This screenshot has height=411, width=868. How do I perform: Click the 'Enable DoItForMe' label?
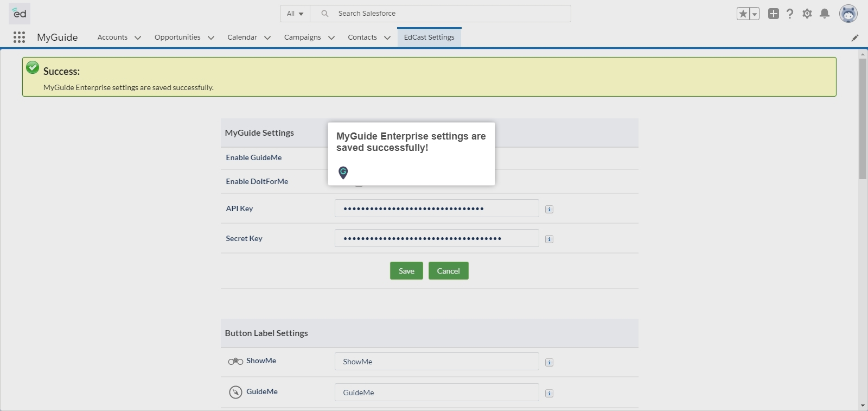(x=257, y=181)
